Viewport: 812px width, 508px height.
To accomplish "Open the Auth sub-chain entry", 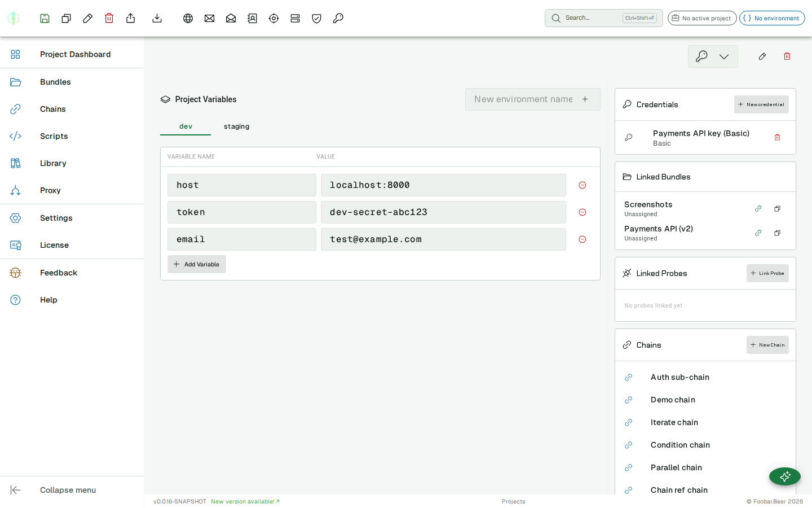I will tap(705, 377).
